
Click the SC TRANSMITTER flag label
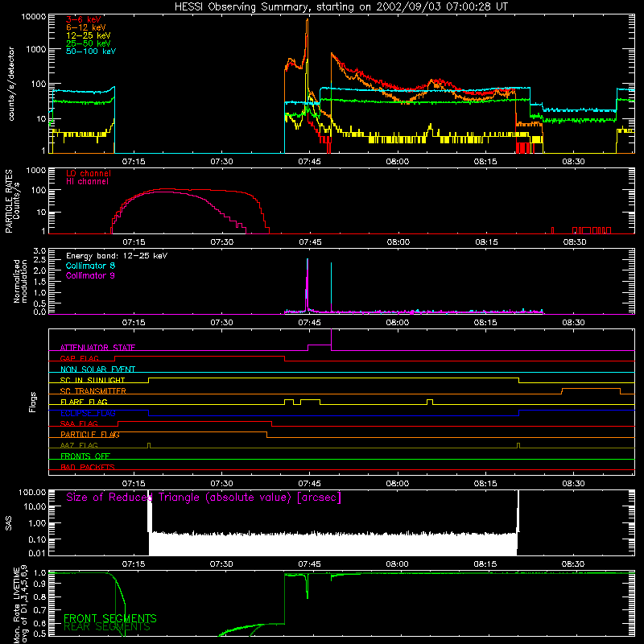point(93,390)
